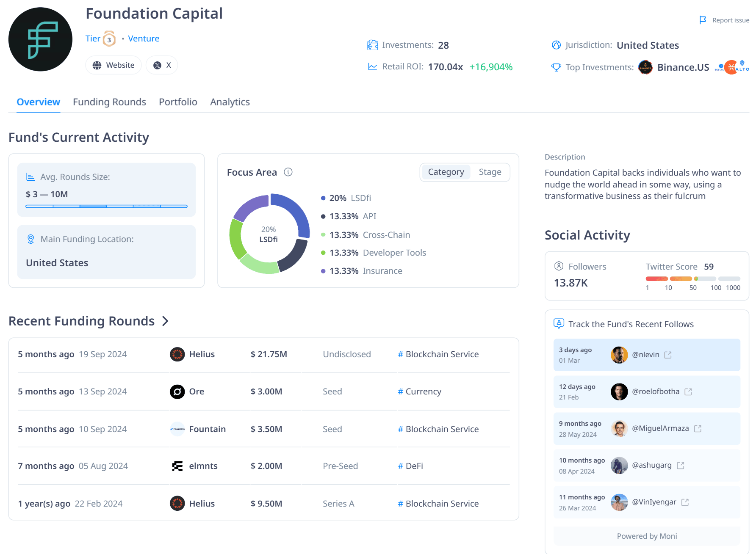Click the Twitter Score scale bar

coord(693,278)
